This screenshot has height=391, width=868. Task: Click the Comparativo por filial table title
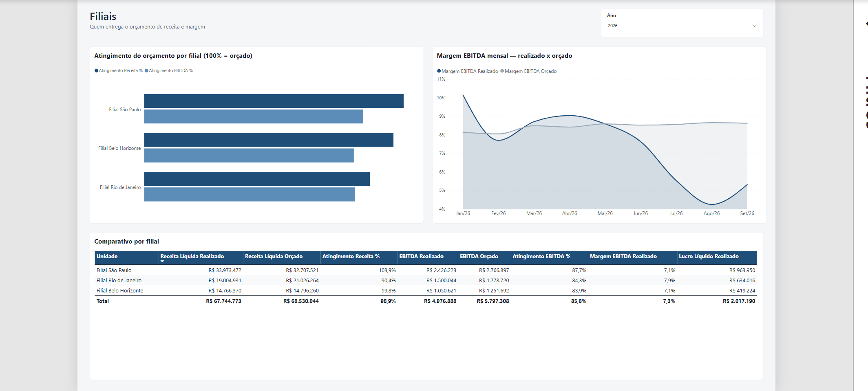[x=126, y=242]
